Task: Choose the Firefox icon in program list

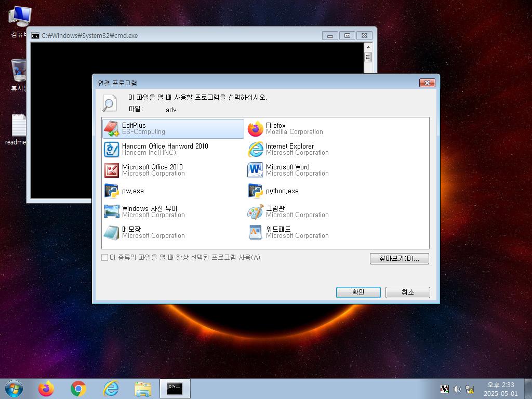Action: 256,129
